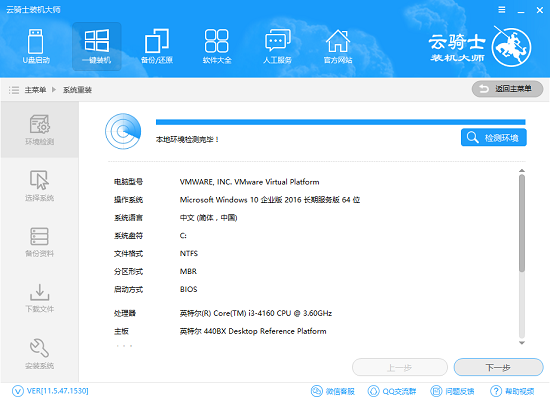Click the 中文 (简体，中国) language value
Viewport: 550px width, 400px height.
pyautogui.click(x=208, y=218)
